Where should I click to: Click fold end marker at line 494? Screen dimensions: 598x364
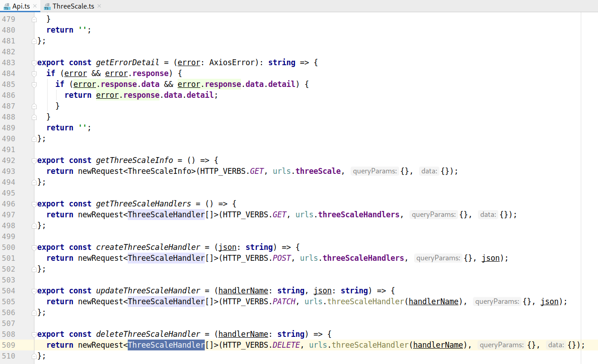coord(34,182)
